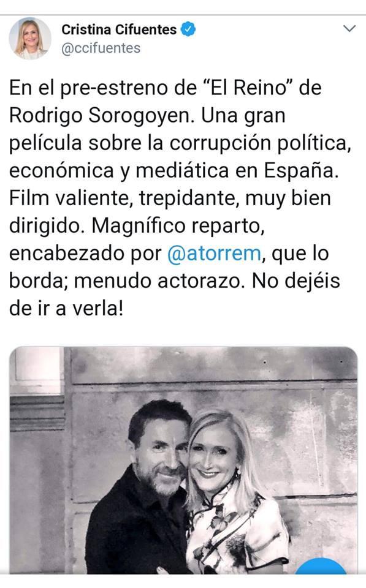This screenshot has width=366, height=588.
Task: Open the attached black-and-white photo
Action: click(x=183, y=461)
